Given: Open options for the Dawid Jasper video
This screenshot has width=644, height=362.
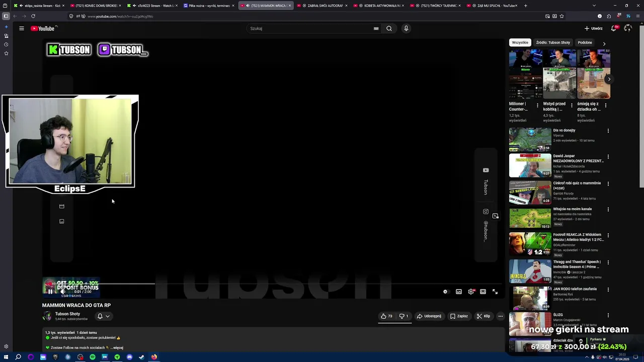Looking at the screenshot, I should pyautogui.click(x=608, y=157).
